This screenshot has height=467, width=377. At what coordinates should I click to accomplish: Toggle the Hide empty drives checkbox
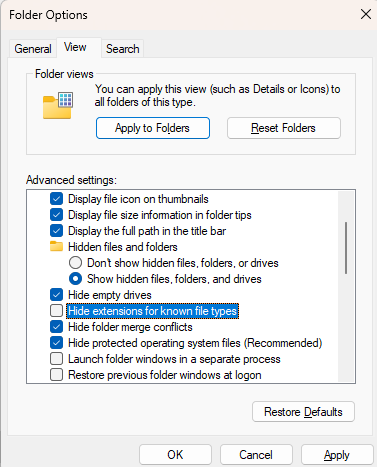(56, 295)
